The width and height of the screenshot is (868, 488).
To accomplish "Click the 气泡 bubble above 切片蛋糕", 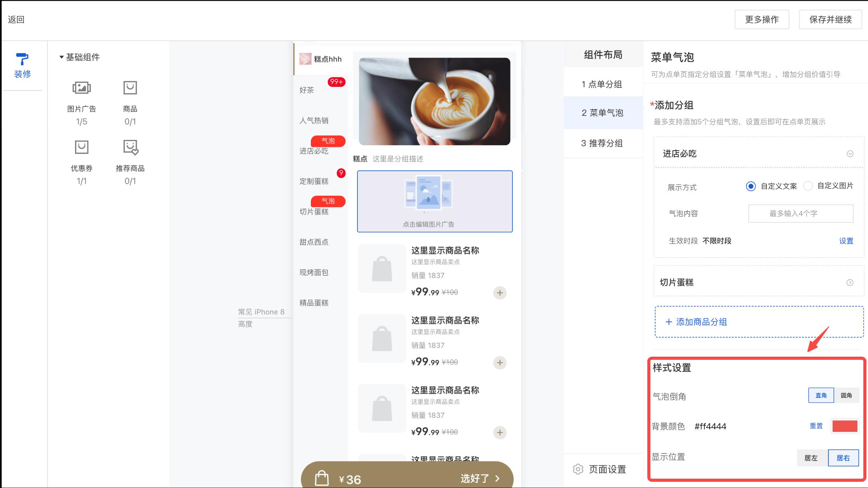I will [x=328, y=201].
